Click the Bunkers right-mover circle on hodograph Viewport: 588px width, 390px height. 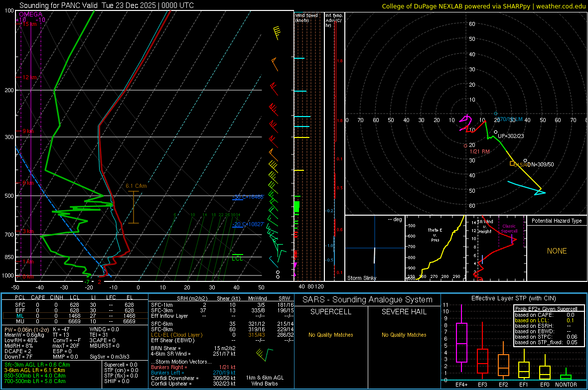465,146
